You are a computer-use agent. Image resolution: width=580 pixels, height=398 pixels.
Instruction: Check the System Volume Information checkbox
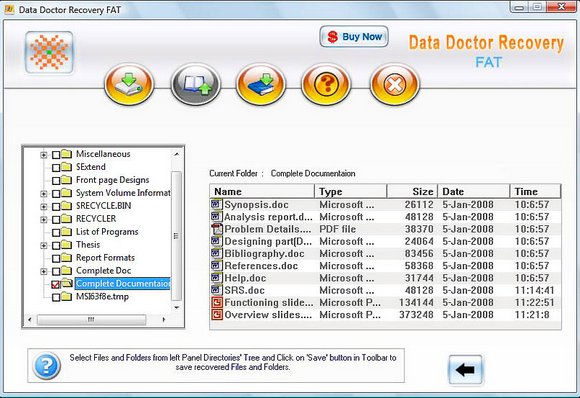click(56, 193)
